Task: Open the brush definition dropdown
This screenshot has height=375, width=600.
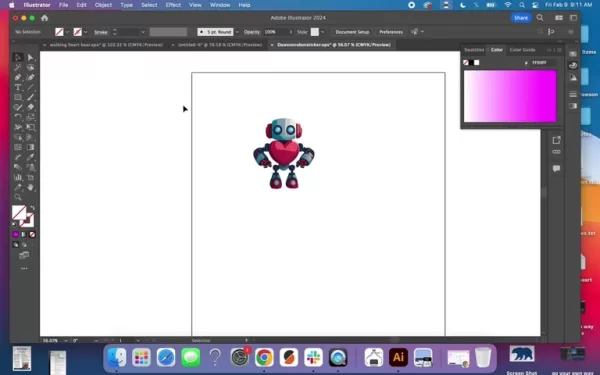Action: [x=237, y=32]
